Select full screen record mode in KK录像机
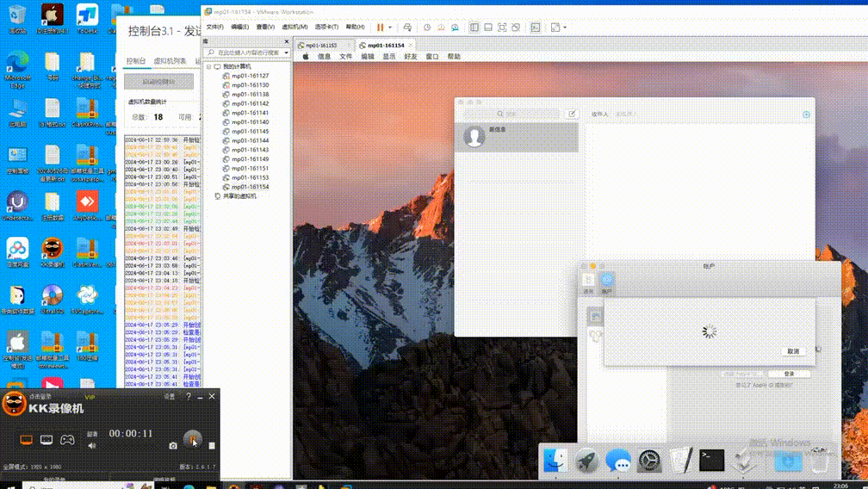 pyautogui.click(x=26, y=440)
